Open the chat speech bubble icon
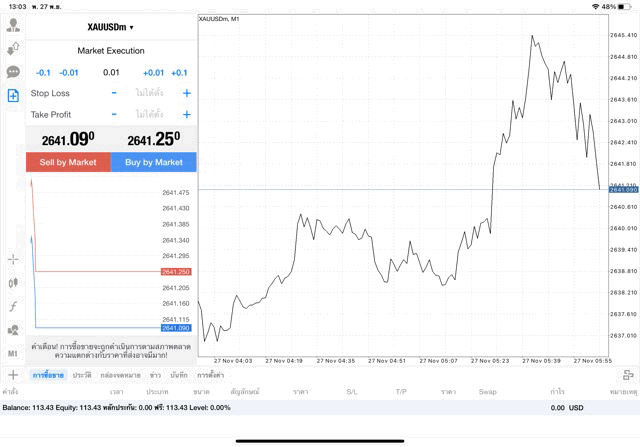The image size is (640, 447). pyautogui.click(x=13, y=72)
